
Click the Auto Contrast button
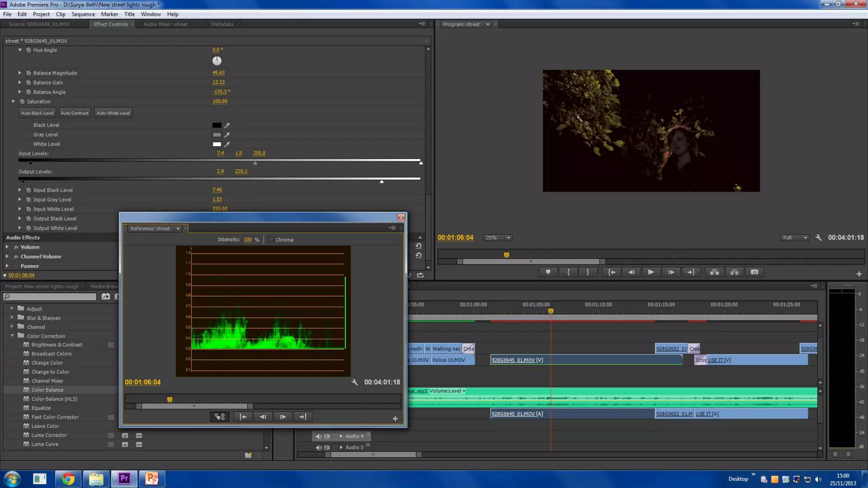tap(75, 113)
